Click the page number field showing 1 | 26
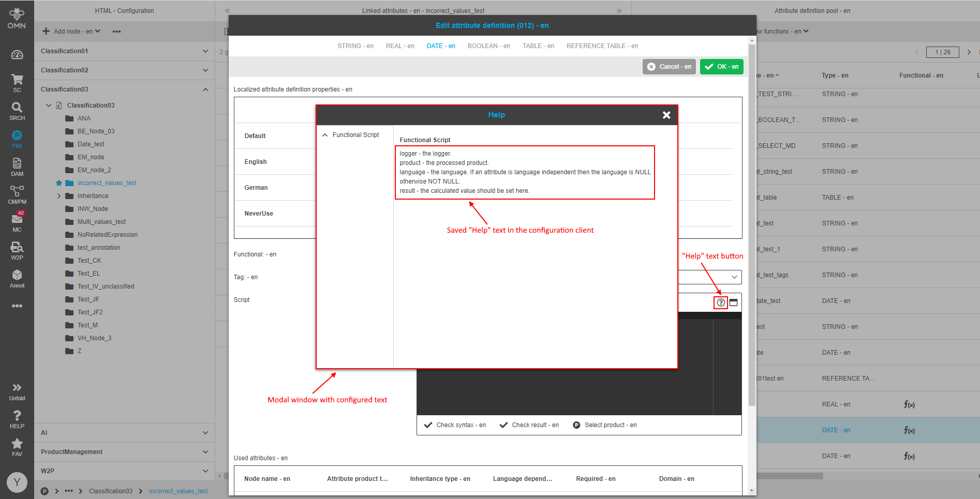The image size is (980, 499). click(942, 52)
